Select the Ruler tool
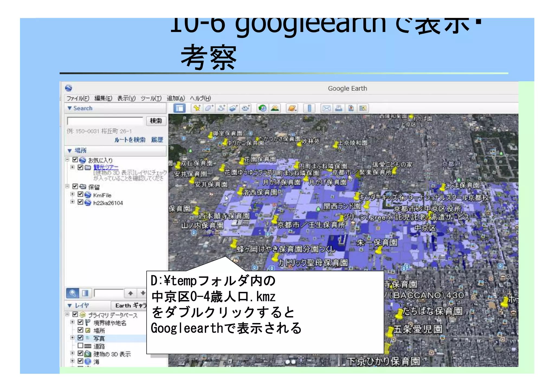Screen dimensions: 555x392 [309, 108]
